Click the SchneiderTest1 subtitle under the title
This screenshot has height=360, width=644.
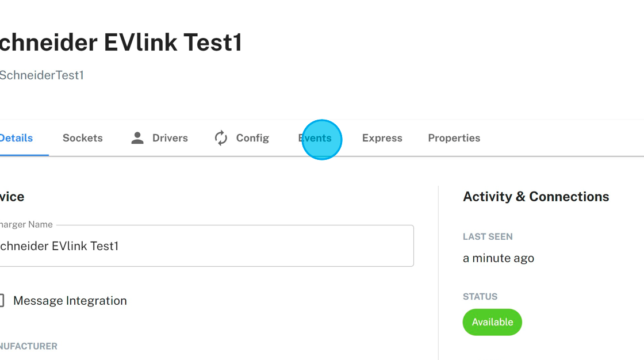click(x=41, y=75)
